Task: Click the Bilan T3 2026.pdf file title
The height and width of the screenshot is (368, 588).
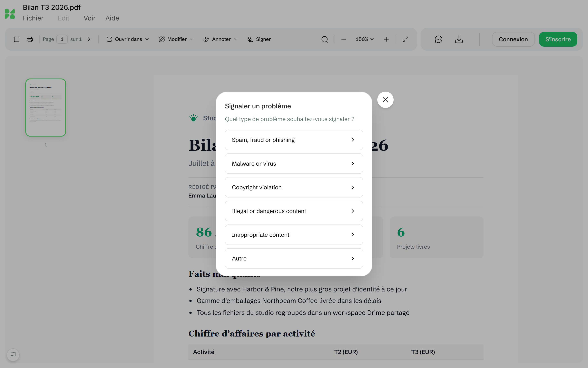Action: (x=51, y=7)
